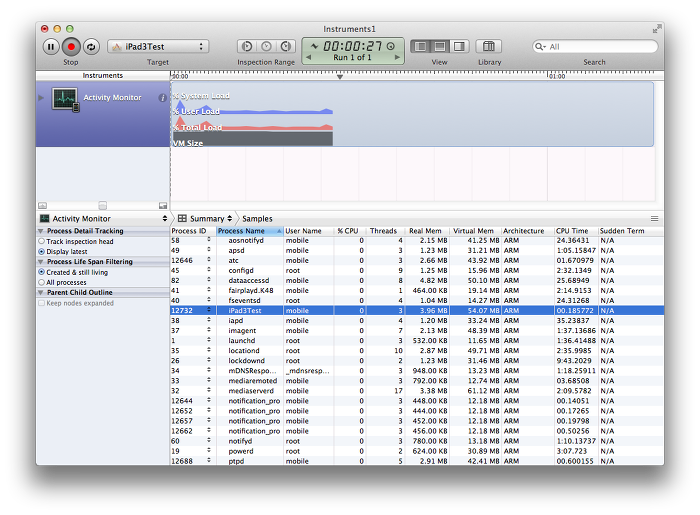Image resolution: width=700 pixels, height=515 pixels.
Task: Click the VM Size graph area
Action: (x=253, y=139)
